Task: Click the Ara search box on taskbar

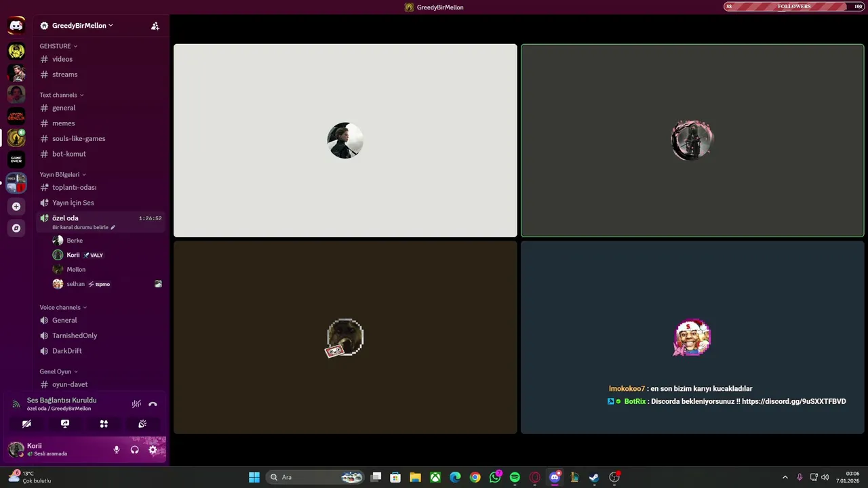Action: coord(316,477)
